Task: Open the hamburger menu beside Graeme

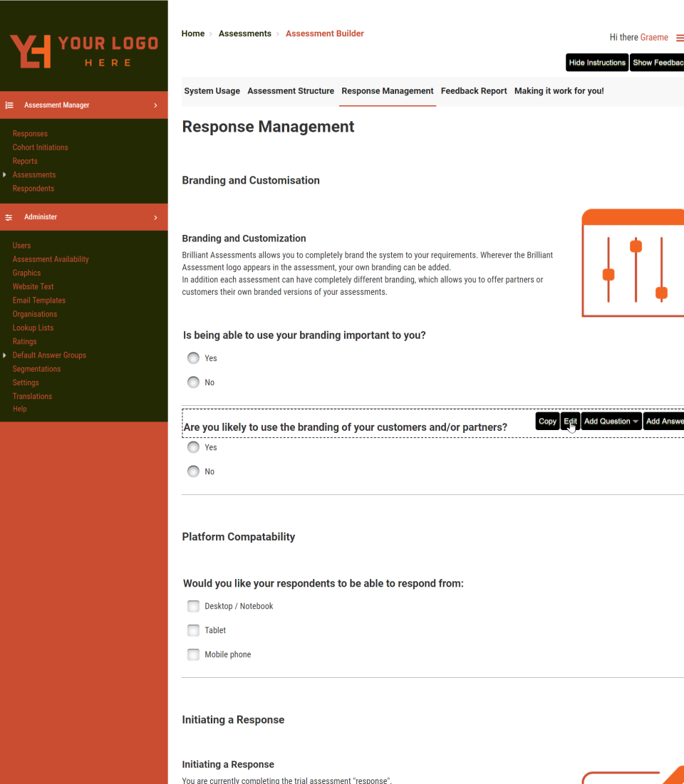Action: 680,37
